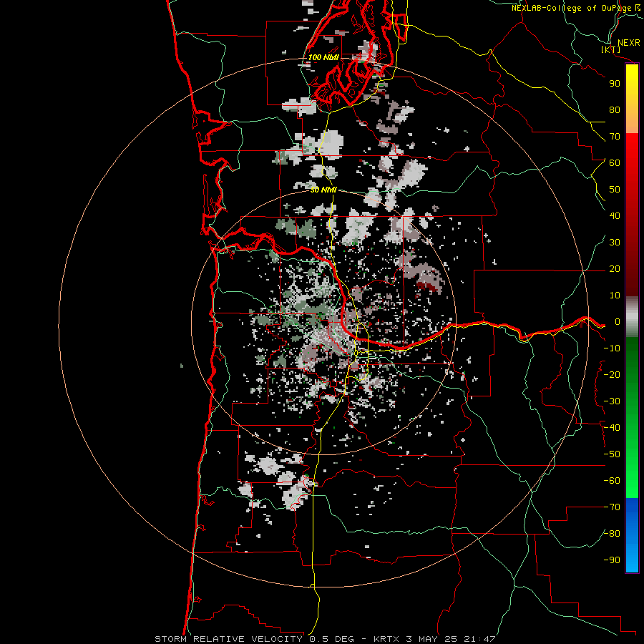This screenshot has width=644, height=644.
Task: Click the 10 value on the velocity scale
Action: point(615,296)
